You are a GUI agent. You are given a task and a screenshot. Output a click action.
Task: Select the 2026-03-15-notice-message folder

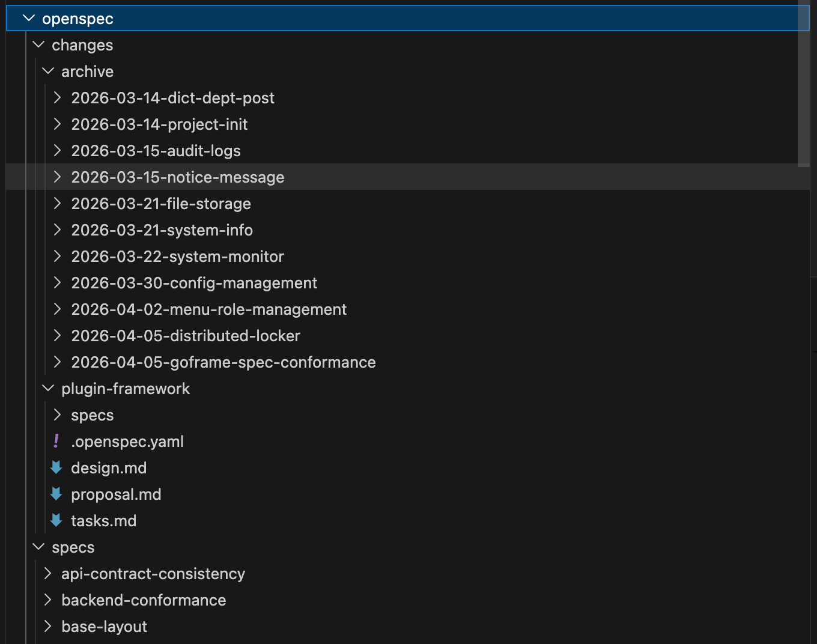click(177, 177)
